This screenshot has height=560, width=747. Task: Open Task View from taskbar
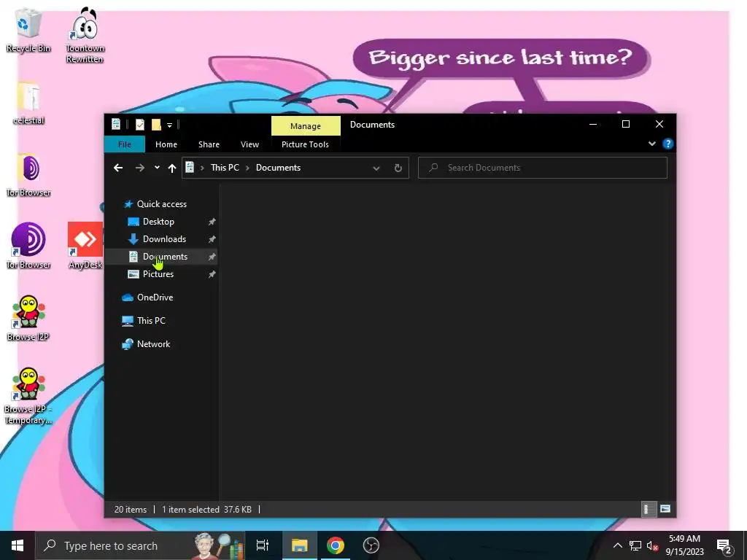(263, 545)
